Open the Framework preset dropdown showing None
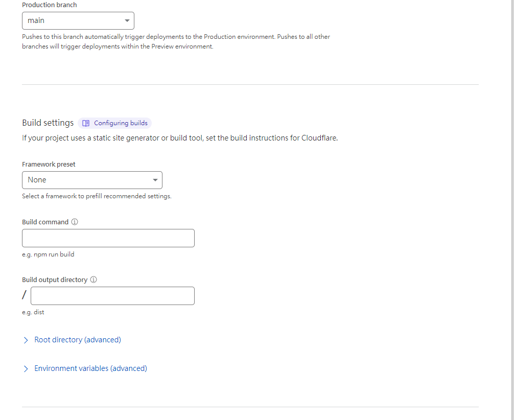The height and width of the screenshot is (420, 514). [x=92, y=180]
